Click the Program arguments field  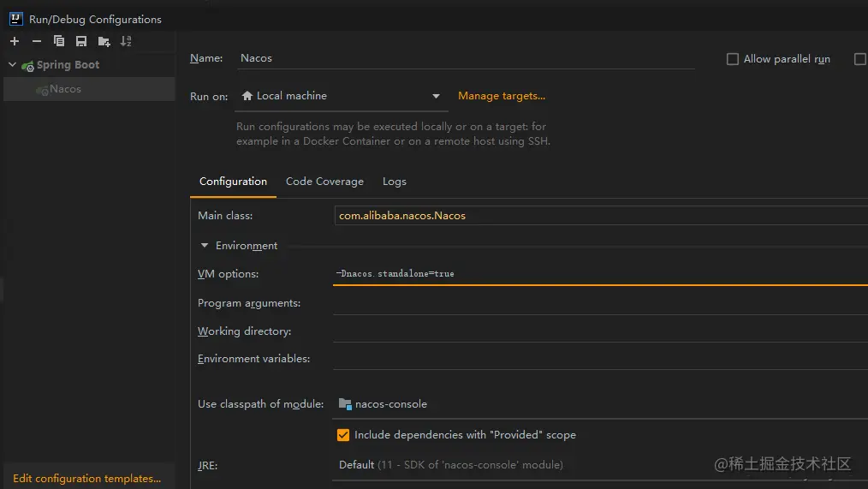pos(601,303)
